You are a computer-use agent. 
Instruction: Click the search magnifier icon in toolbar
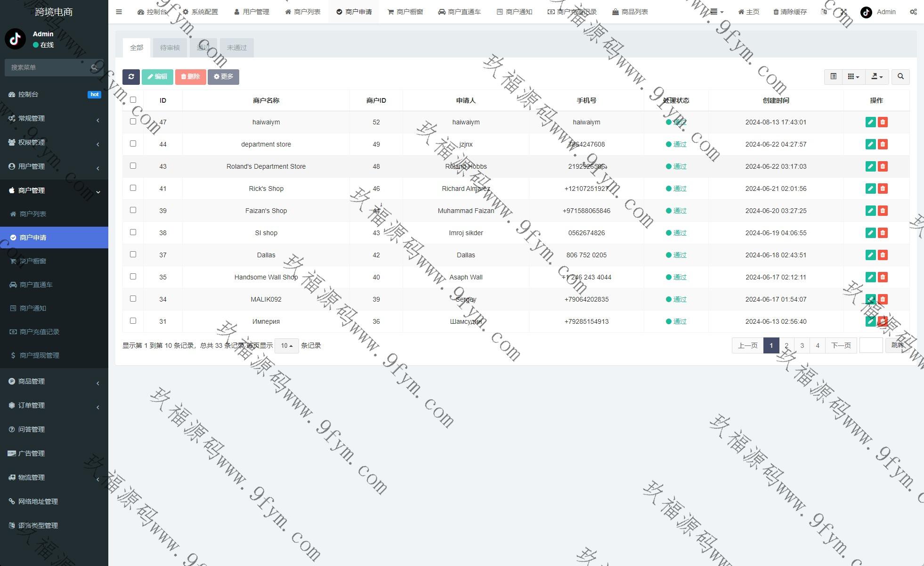[x=900, y=77]
